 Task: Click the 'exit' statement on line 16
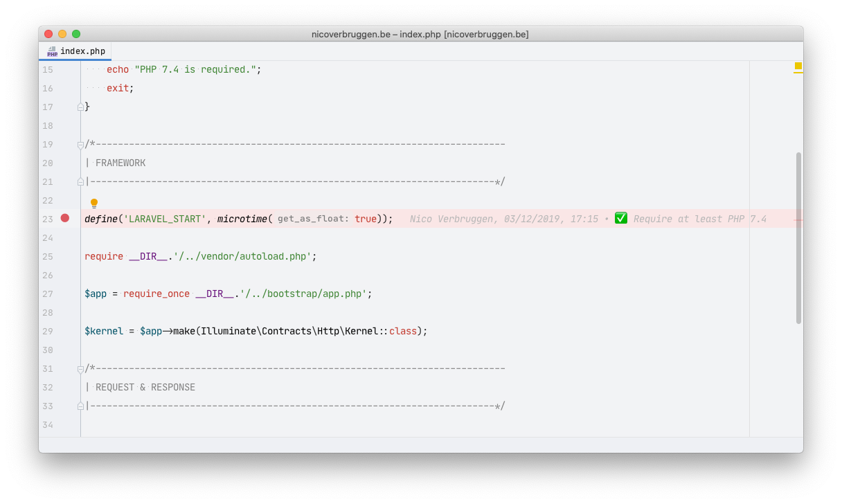(118, 88)
